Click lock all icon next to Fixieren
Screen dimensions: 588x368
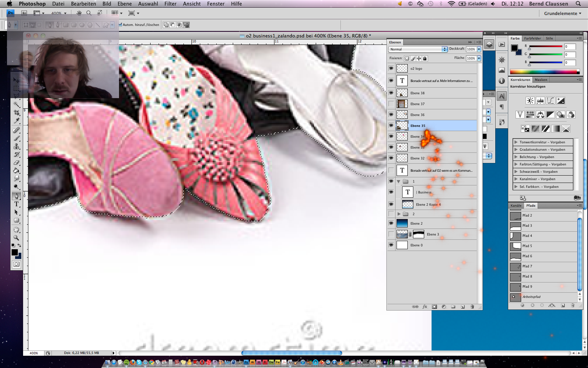425,59
